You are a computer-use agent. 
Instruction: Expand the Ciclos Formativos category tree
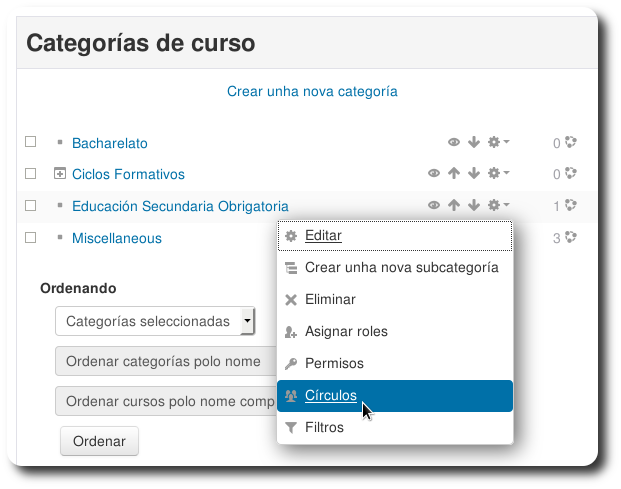[x=60, y=173]
